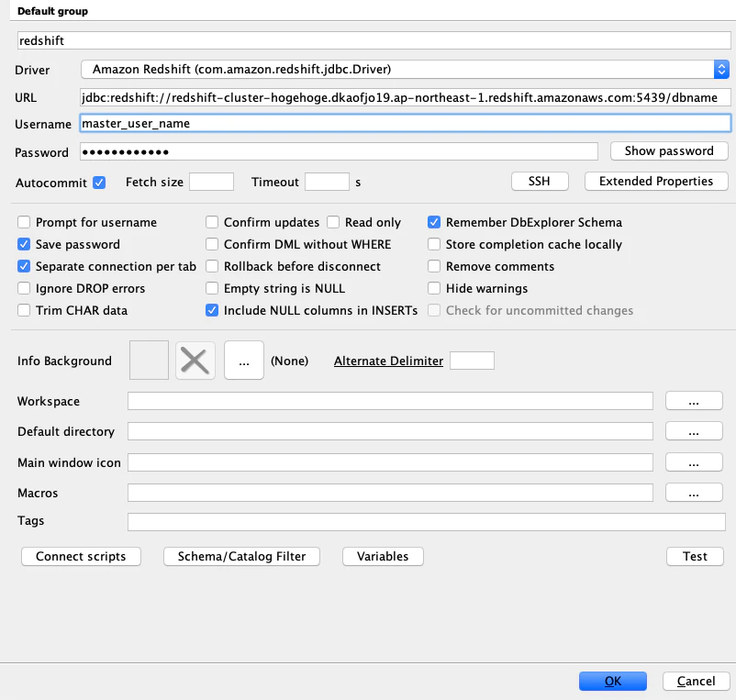Viewport: 736px width, 700px height.
Task: Cancel the connection dialog
Action: click(x=697, y=682)
